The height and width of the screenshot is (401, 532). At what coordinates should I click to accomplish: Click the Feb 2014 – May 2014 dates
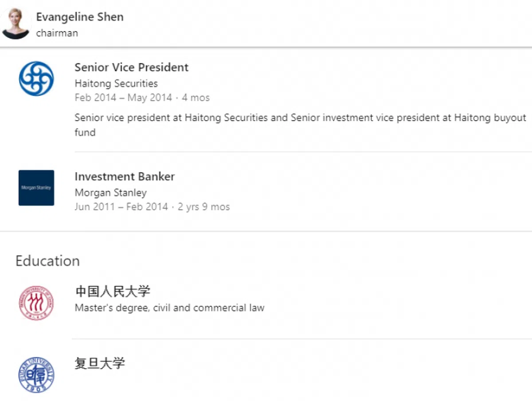123,98
